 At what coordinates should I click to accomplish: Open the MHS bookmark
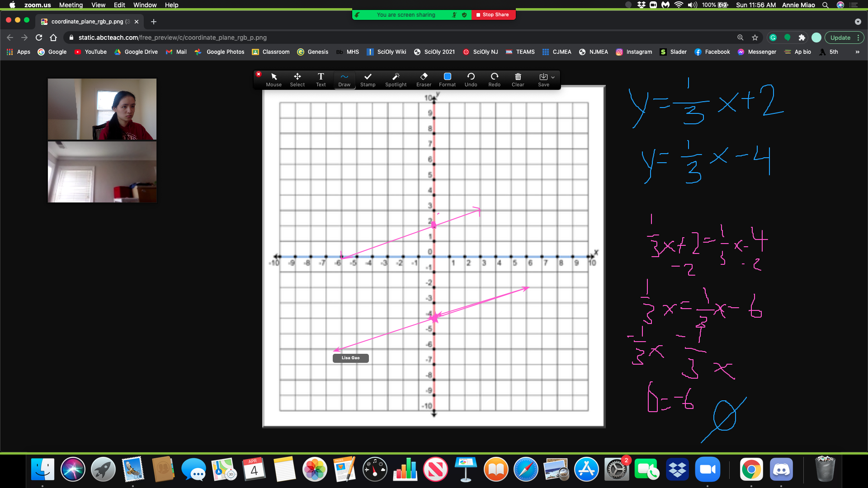click(348, 52)
